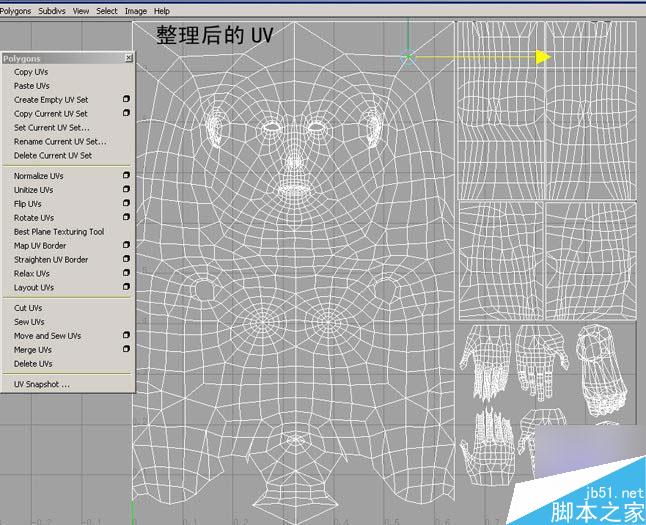Choose Cut UVs
646x525 pixels.
(28, 308)
